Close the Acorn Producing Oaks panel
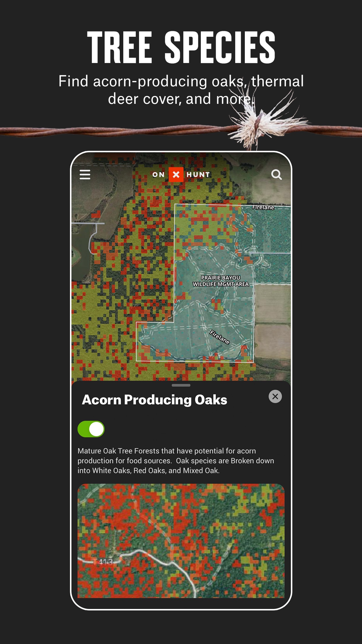This screenshot has height=644, width=362. pyautogui.click(x=275, y=396)
